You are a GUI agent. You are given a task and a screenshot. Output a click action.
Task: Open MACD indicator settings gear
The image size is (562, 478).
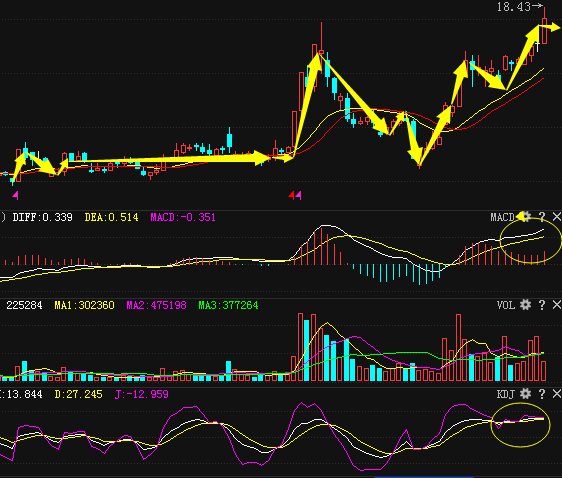click(525, 216)
